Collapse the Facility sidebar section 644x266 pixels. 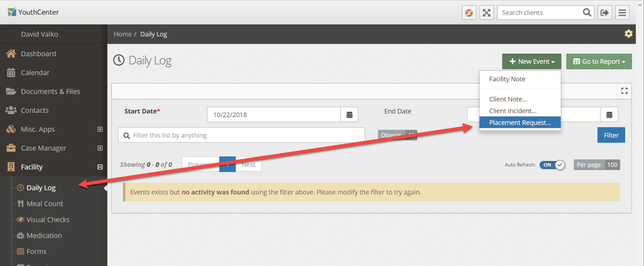pos(100,167)
